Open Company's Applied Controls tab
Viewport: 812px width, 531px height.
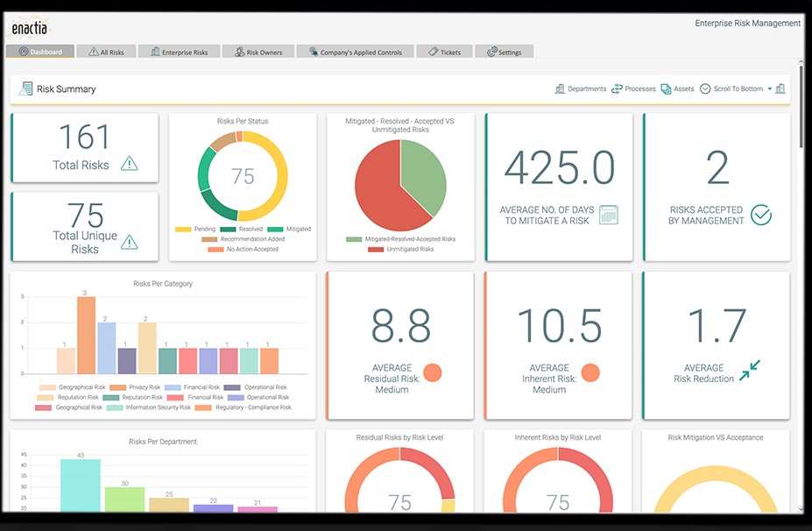pyautogui.click(x=356, y=52)
